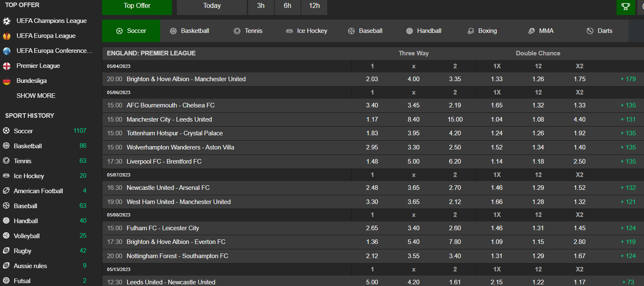The height and width of the screenshot is (286, 644).
Task: Expand +179 more markets for Brighton match
Action: pyautogui.click(x=628, y=79)
